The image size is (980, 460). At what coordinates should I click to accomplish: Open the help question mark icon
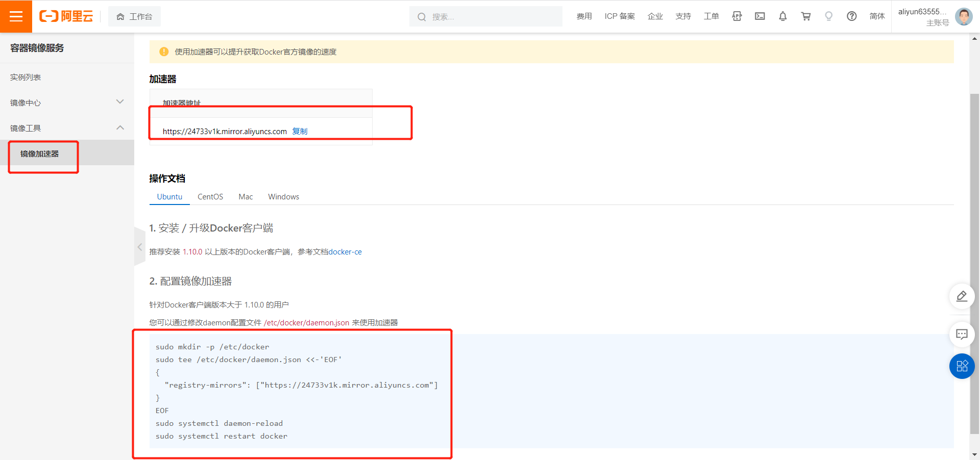click(x=852, y=16)
